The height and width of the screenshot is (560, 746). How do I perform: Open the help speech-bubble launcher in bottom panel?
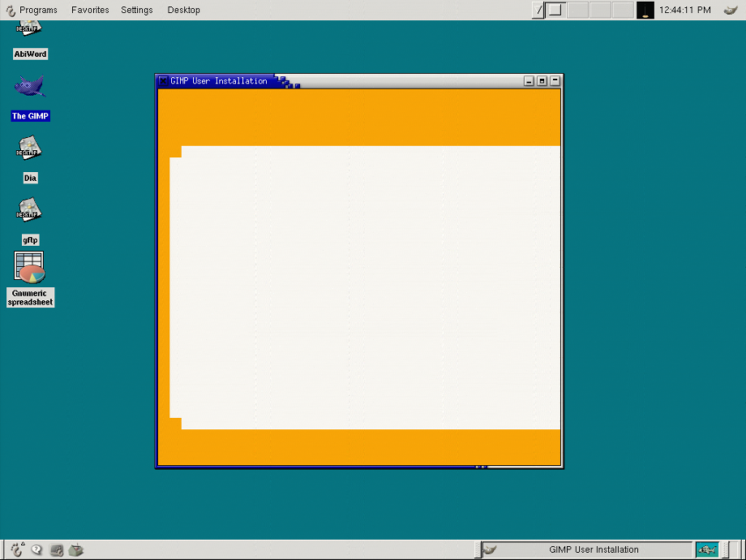pos(37,550)
